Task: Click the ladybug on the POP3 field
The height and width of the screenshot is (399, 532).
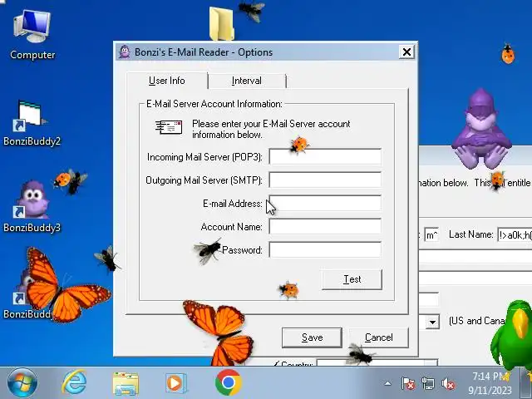Action: [299, 145]
